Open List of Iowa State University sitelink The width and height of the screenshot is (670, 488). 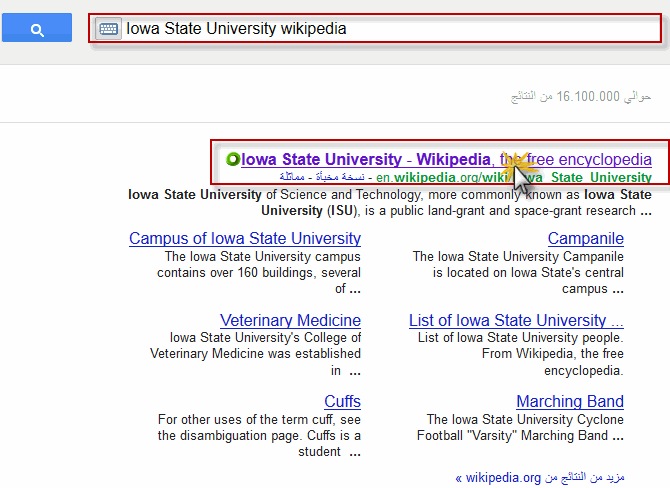(x=516, y=320)
